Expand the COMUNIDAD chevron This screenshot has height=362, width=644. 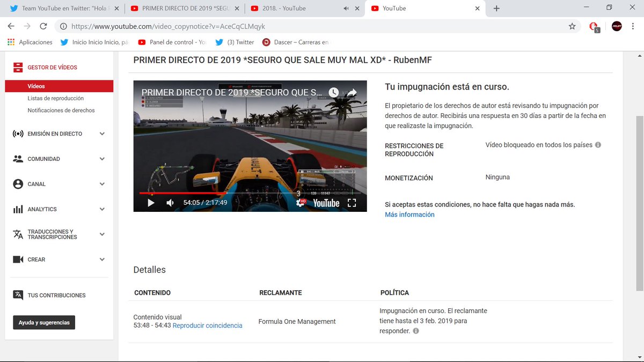point(103,159)
